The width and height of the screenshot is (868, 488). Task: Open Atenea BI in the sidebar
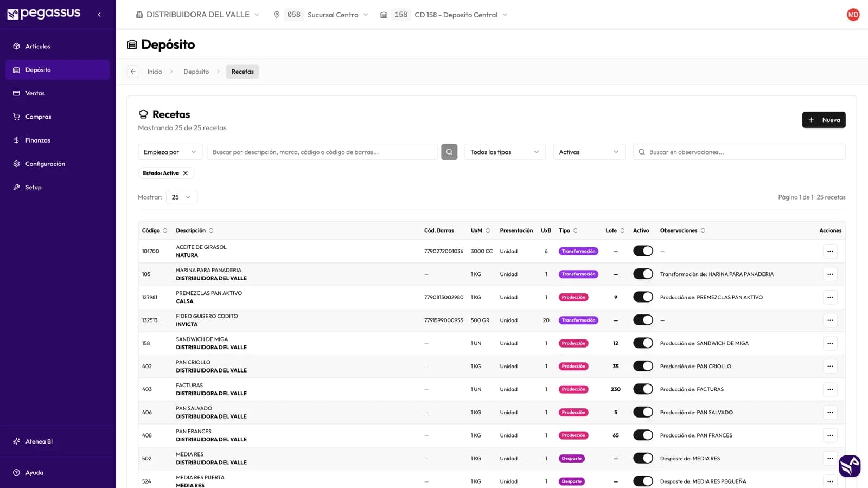point(58,441)
